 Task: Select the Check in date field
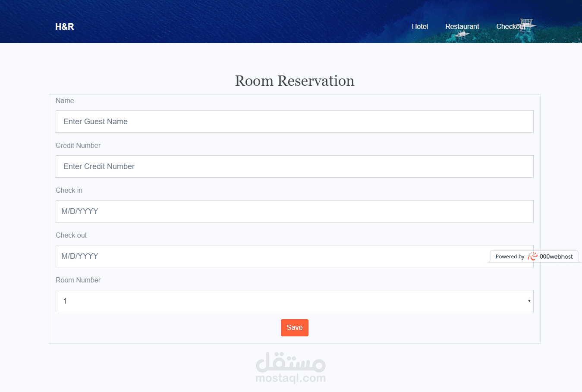click(x=295, y=211)
